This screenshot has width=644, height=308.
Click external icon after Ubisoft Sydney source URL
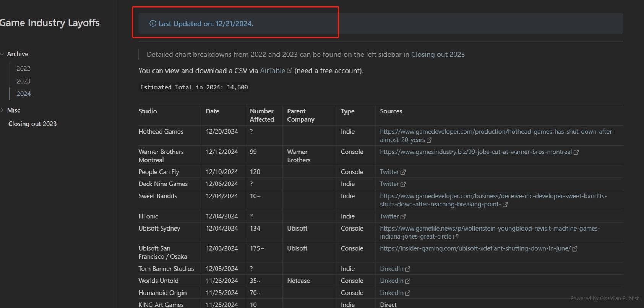456,237
